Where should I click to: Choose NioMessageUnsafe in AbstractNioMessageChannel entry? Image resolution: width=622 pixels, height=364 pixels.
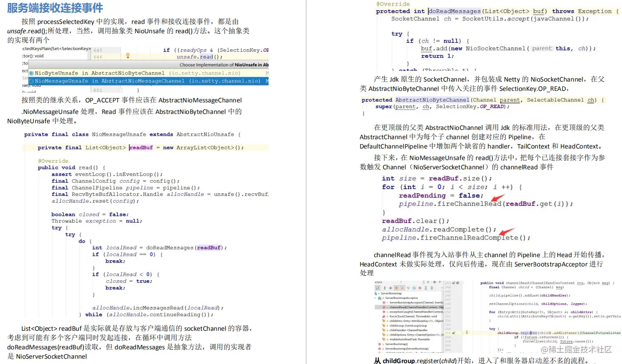(149, 81)
